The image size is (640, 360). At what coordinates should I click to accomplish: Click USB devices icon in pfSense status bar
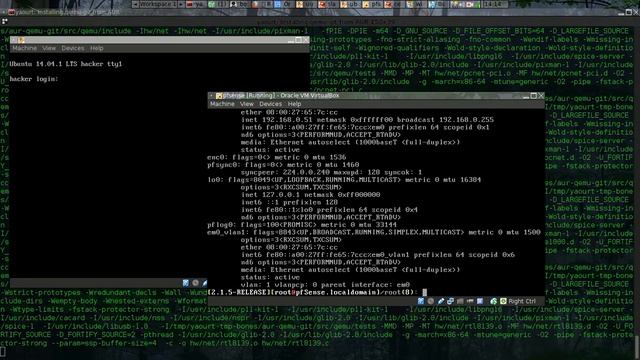(x=440, y=301)
